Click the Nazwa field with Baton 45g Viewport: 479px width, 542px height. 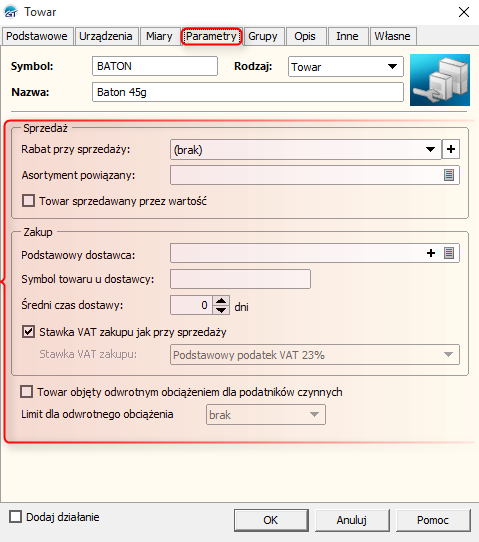[248, 92]
